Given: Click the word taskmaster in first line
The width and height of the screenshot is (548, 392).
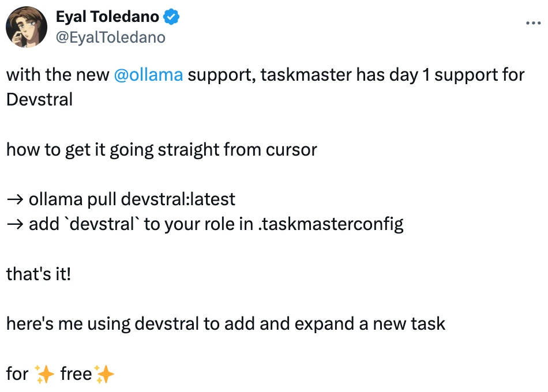Looking at the screenshot, I should click(x=306, y=75).
